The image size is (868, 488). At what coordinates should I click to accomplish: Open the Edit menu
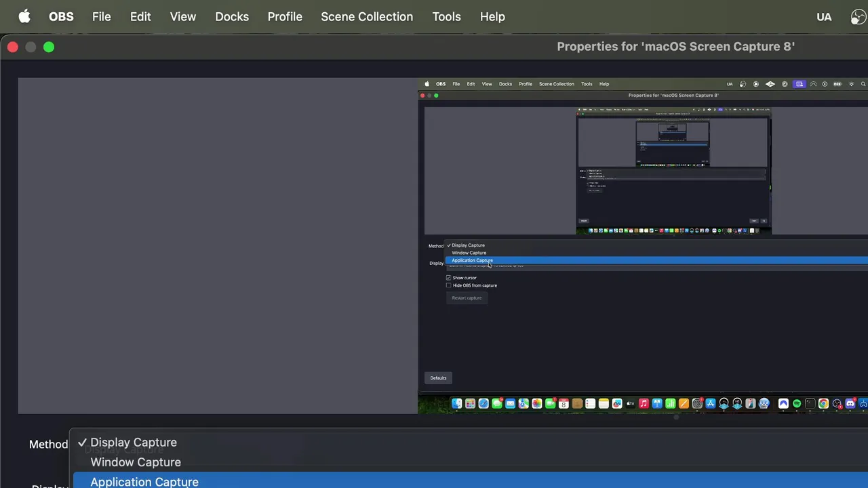pyautogui.click(x=140, y=17)
